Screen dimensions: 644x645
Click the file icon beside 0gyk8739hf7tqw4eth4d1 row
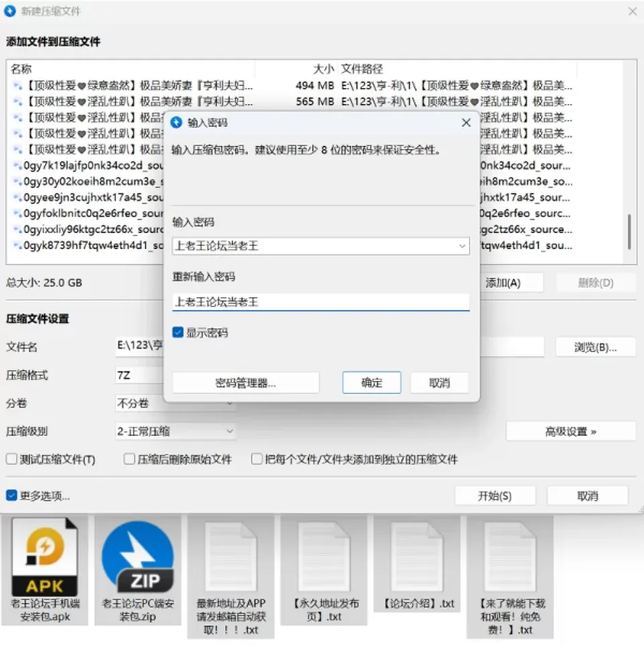tap(17, 245)
